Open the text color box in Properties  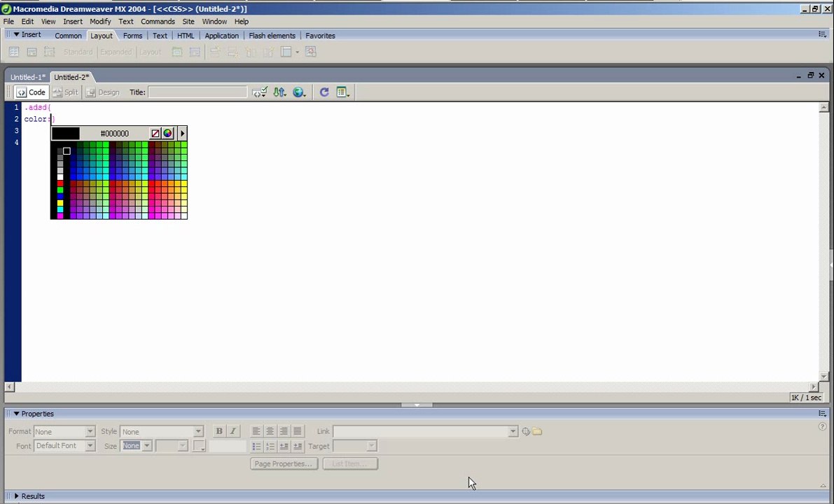pyautogui.click(x=199, y=445)
